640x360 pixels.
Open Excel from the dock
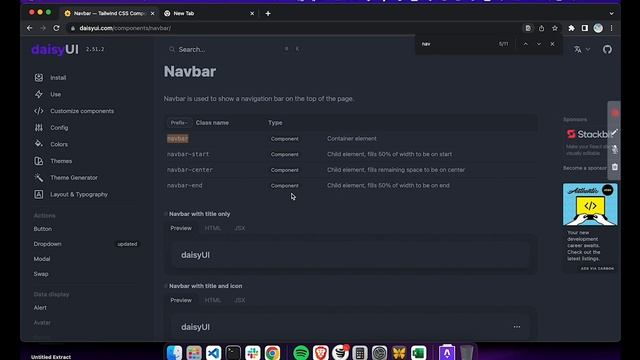(418, 352)
